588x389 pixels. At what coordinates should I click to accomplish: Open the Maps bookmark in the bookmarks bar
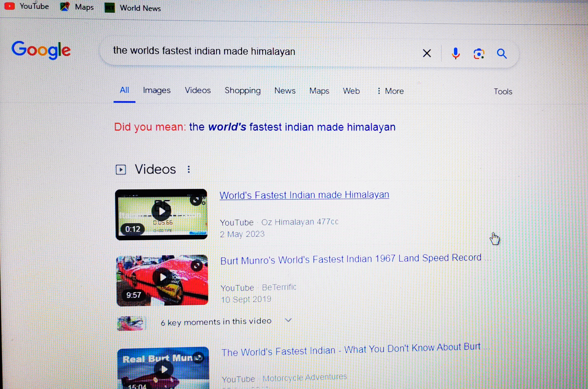[x=77, y=7]
